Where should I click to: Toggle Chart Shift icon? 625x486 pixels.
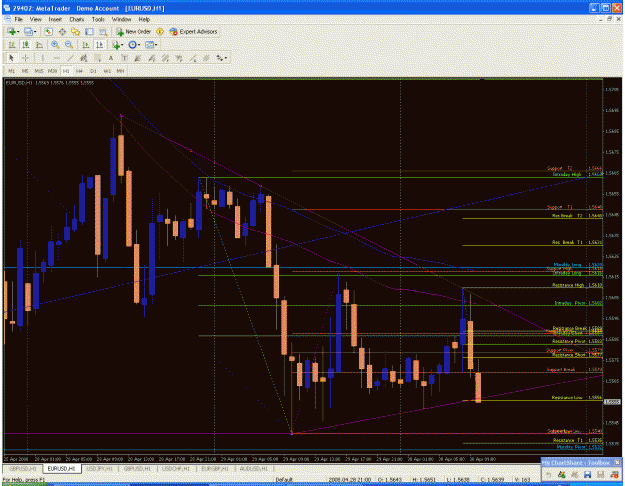tap(100, 45)
